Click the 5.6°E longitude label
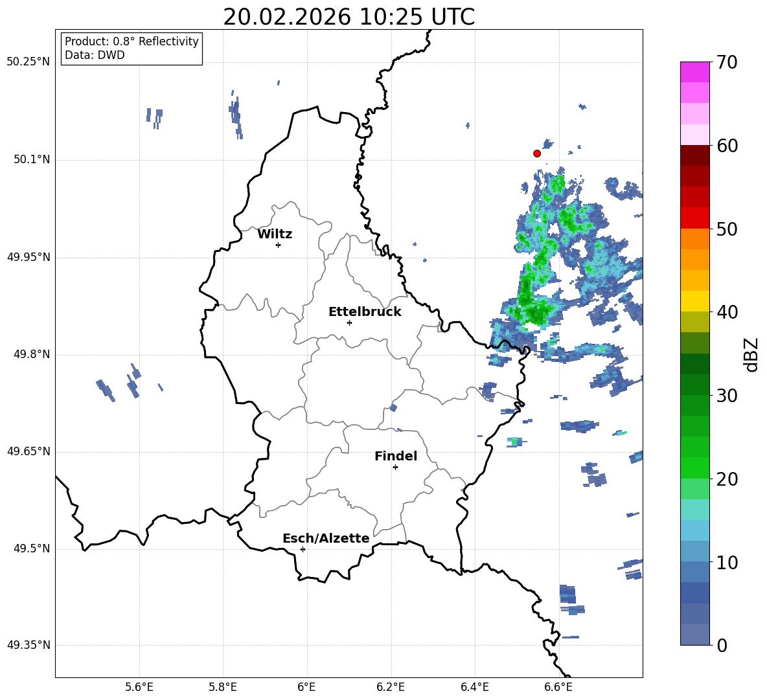The image size is (767, 700). 139,687
